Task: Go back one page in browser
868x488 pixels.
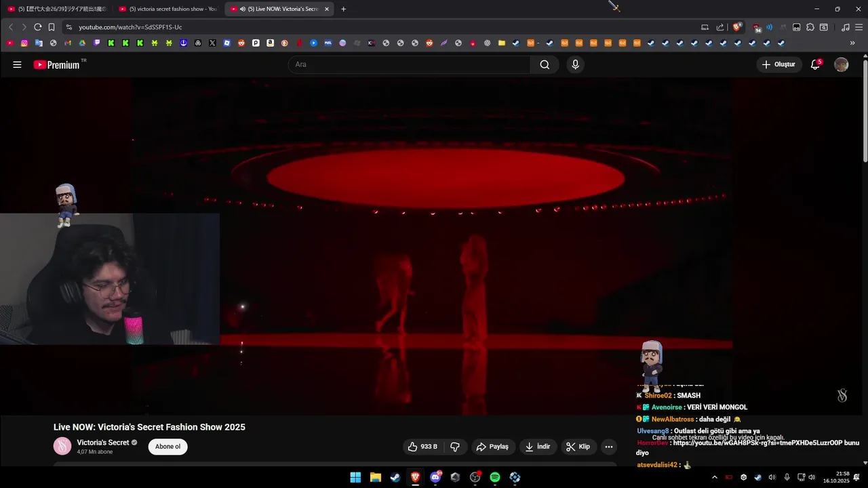Action: point(10,27)
